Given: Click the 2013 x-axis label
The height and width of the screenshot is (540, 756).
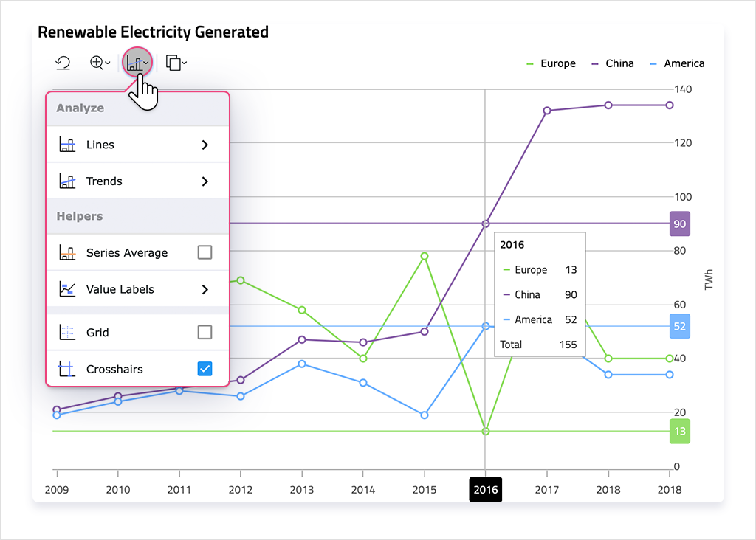Looking at the screenshot, I should click(x=302, y=490).
